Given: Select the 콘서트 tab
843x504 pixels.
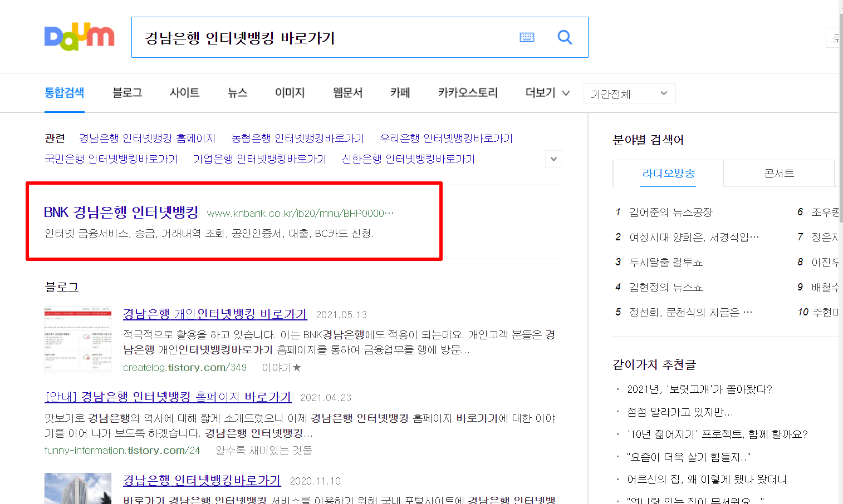Looking at the screenshot, I should [x=779, y=174].
